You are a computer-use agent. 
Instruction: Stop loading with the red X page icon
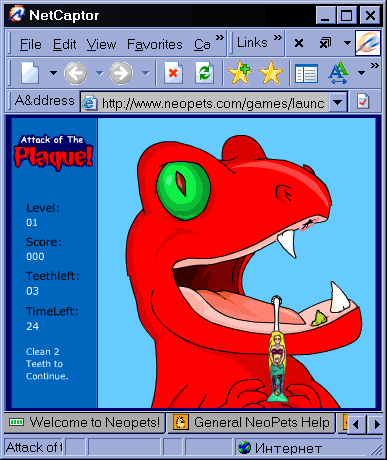point(173,72)
